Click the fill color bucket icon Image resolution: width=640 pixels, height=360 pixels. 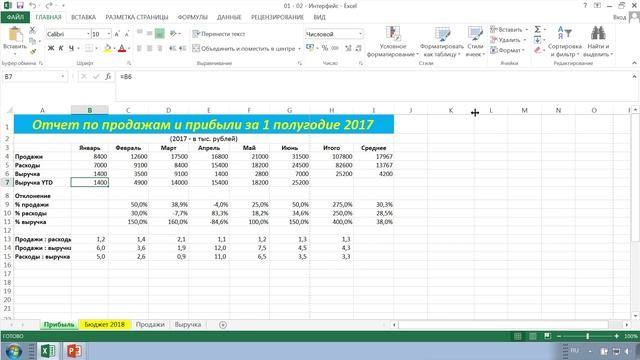coord(107,48)
